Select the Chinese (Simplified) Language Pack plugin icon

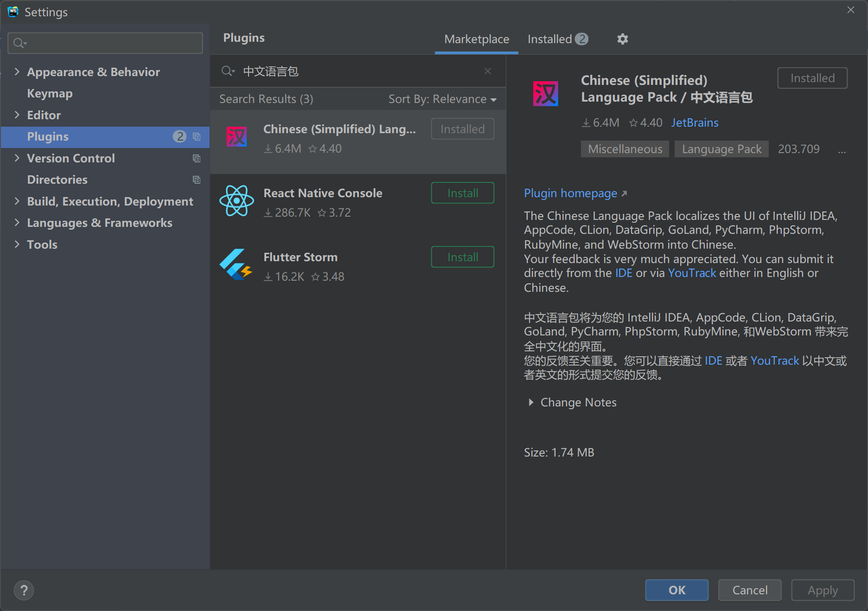(236, 137)
